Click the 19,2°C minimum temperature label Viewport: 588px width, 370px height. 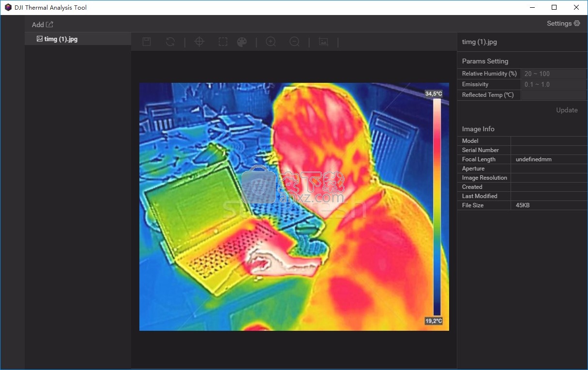pos(434,321)
